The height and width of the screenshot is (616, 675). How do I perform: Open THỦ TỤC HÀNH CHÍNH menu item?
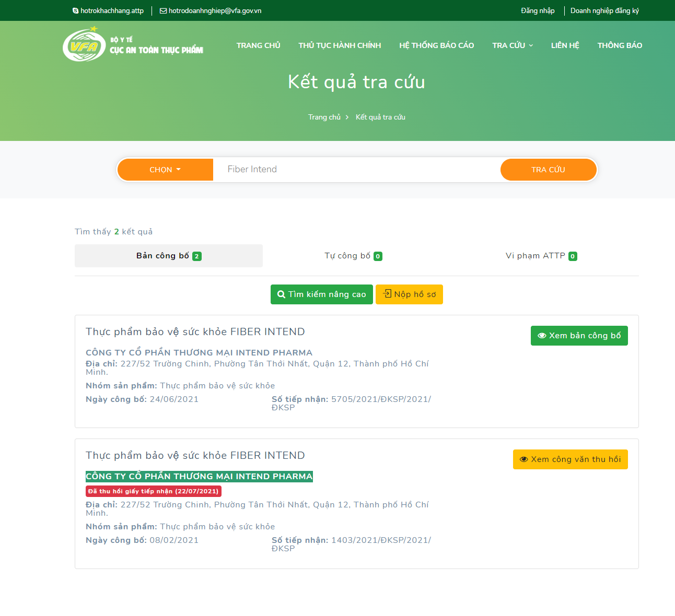[340, 45]
